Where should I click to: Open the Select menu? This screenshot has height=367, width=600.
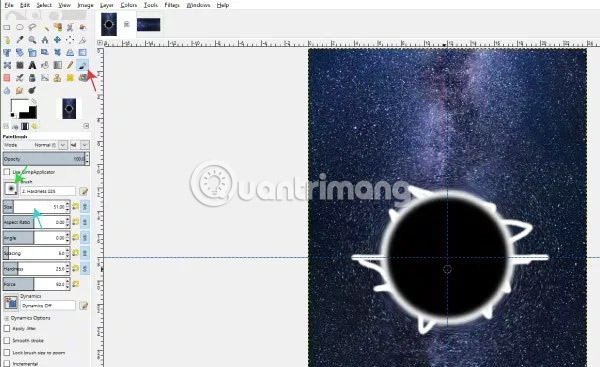(x=44, y=5)
